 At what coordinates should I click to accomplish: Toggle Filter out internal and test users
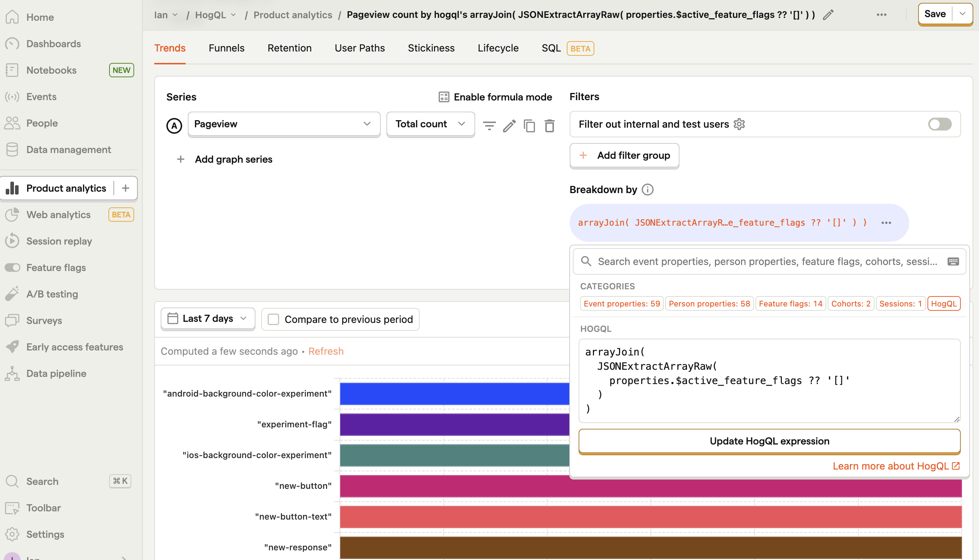(940, 124)
